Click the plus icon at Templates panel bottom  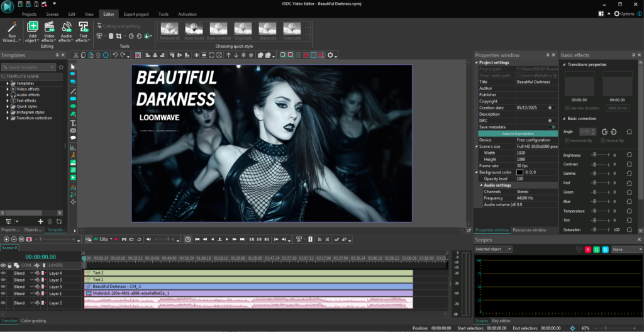41,221
